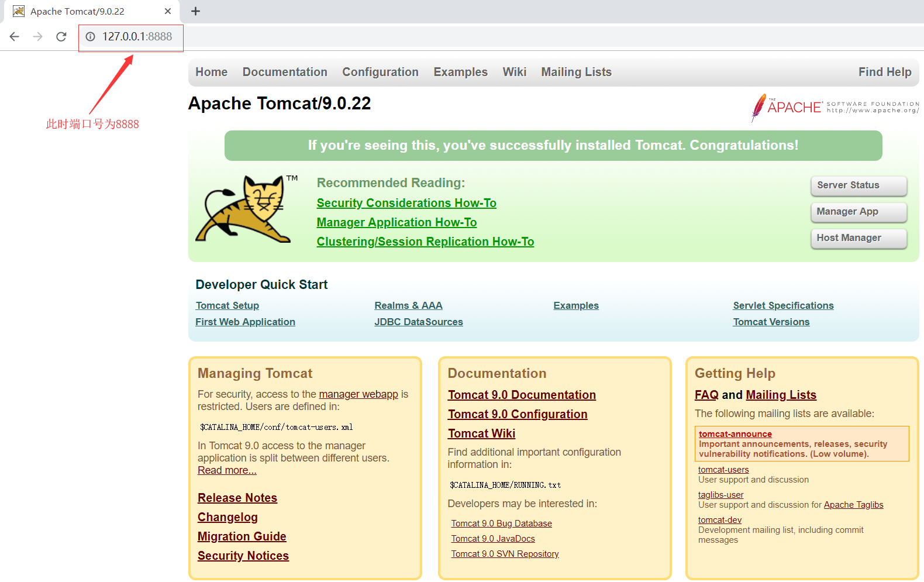Click the Apache Software Foundation logo

point(835,107)
